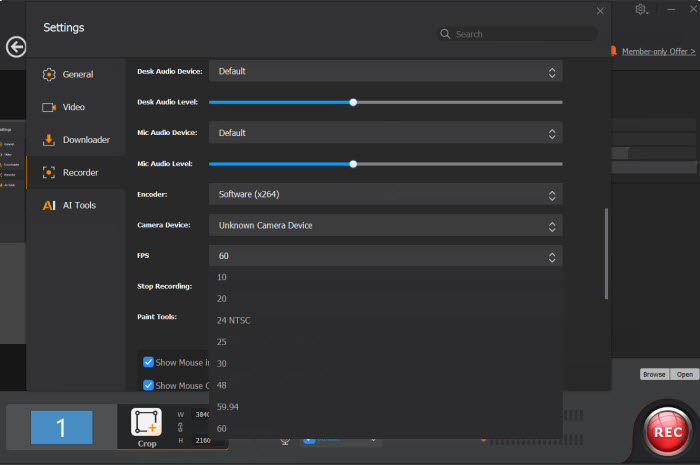Click the Browse button
The width and height of the screenshot is (700, 465).
pos(654,374)
